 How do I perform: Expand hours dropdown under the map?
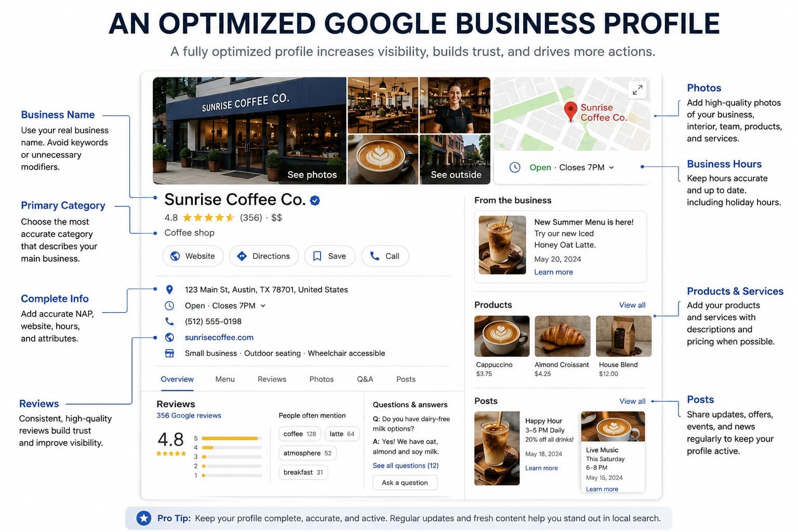(611, 167)
